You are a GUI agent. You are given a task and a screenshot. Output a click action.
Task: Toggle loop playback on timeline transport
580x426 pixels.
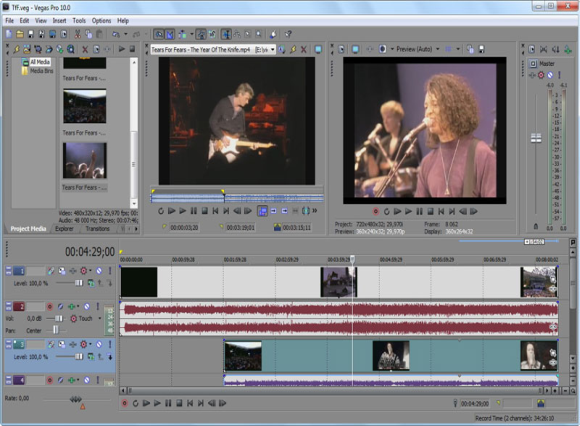(x=136, y=403)
